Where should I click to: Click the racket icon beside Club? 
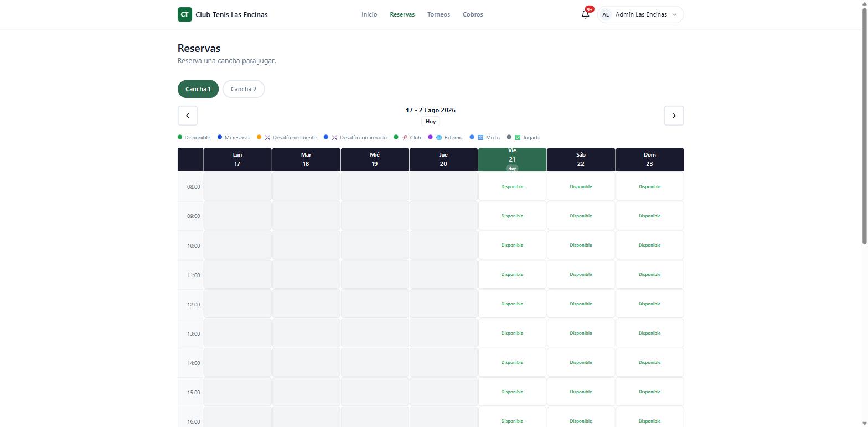[x=405, y=138]
